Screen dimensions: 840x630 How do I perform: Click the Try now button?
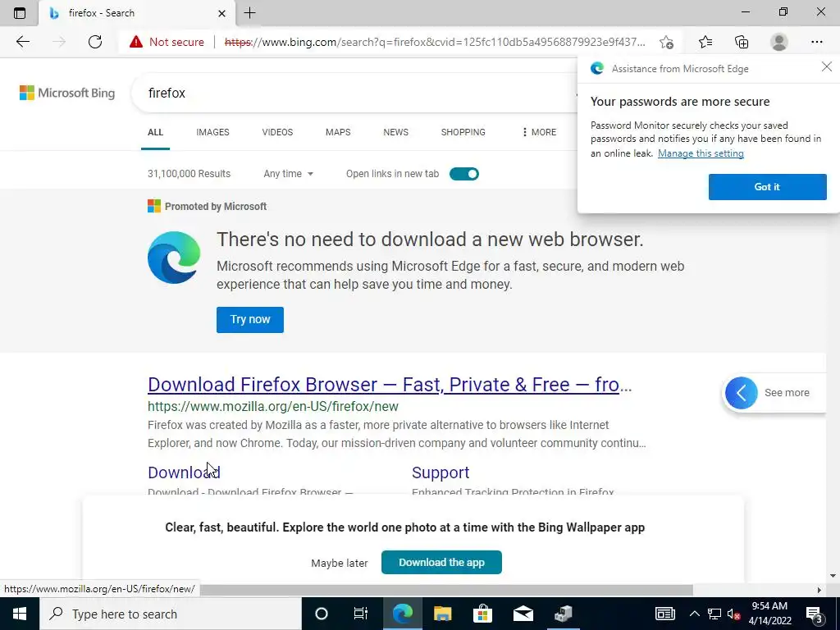coord(250,320)
